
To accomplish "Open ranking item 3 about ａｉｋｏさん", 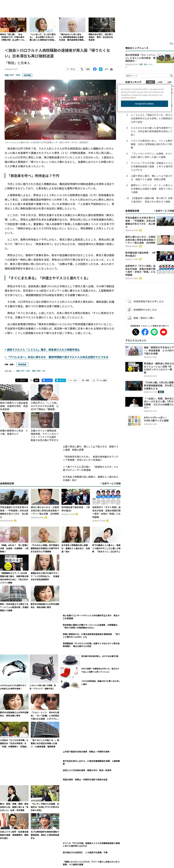I will click(x=152, y=118).
